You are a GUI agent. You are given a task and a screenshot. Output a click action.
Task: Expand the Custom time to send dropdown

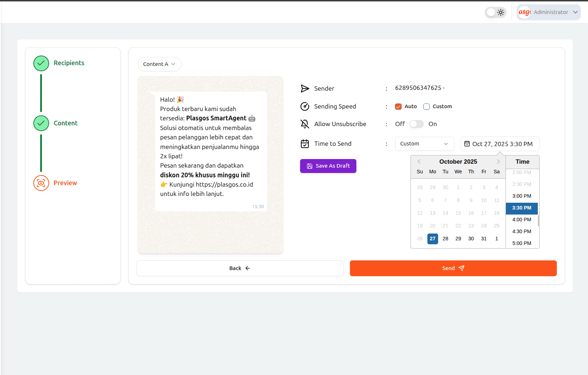click(424, 144)
